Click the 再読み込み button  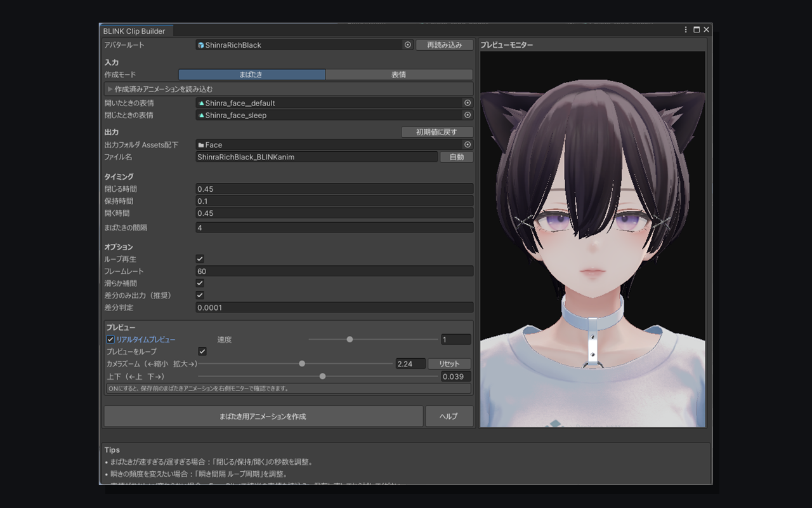(x=445, y=45)
